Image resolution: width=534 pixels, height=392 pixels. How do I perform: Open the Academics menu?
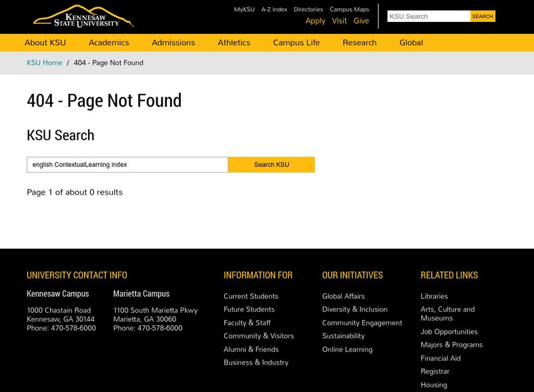pyautogui.click(x=109, y=43)
